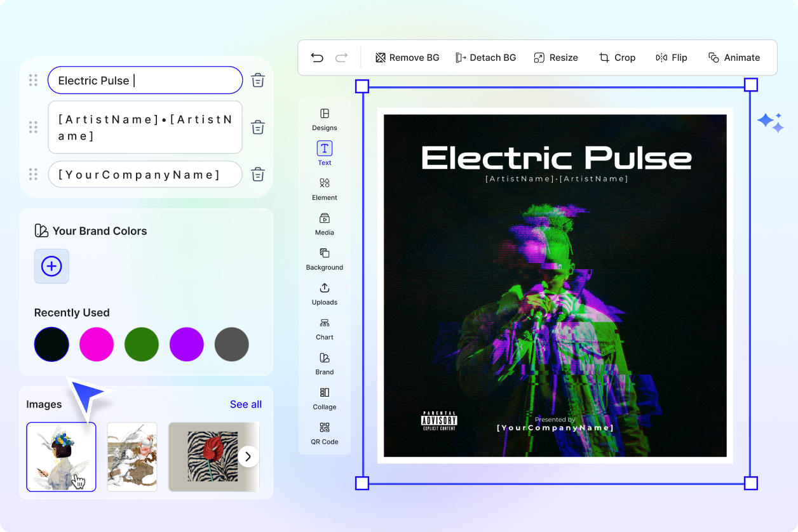This screenshot has height=532, width=798.
Task: Open the Background sidebar panel
Action: coord(325,259)
